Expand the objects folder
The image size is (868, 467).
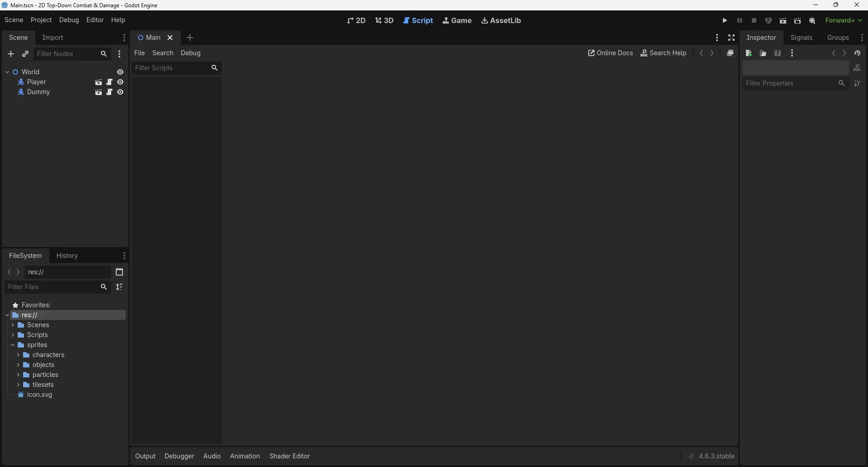click(18, 365)
